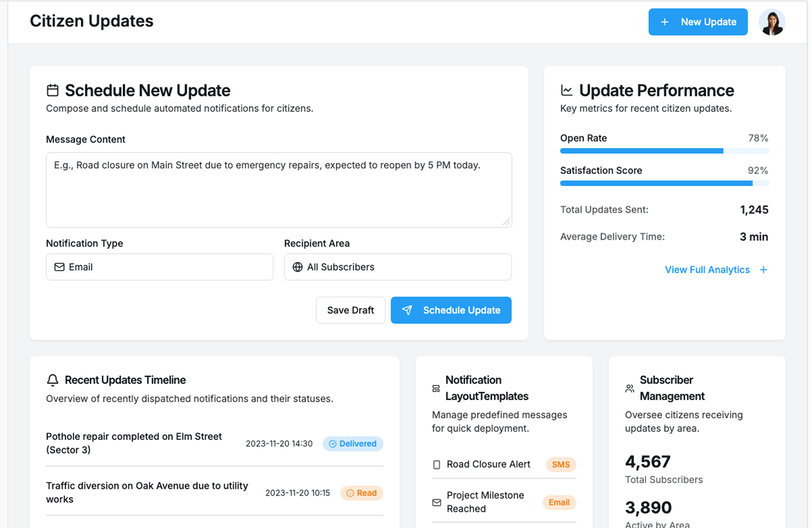This screenshot has width=812, height=528.
Task: Click the chart icon next to Update Performance
Action: click(x=566, y=91)
